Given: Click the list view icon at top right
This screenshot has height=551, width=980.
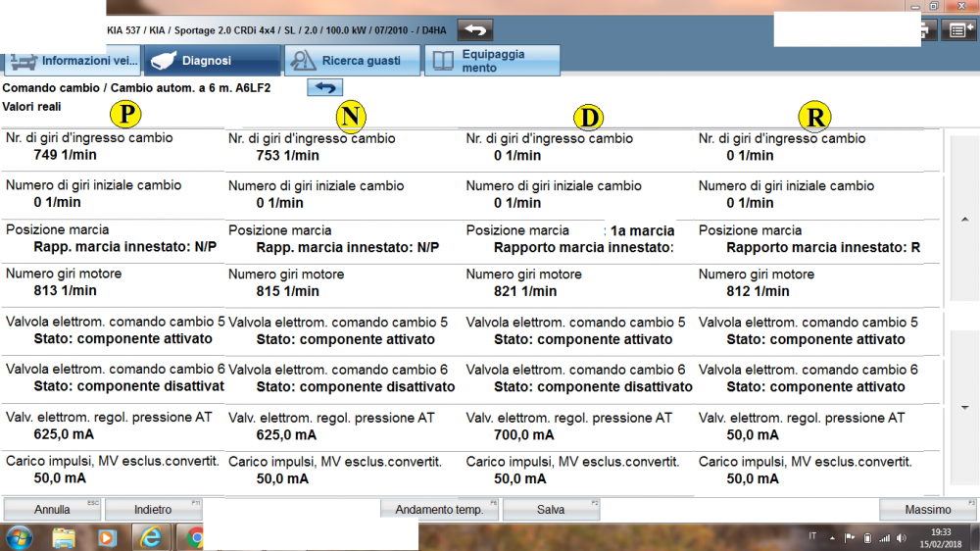Looking at the screenshot, I should point(958,30).
